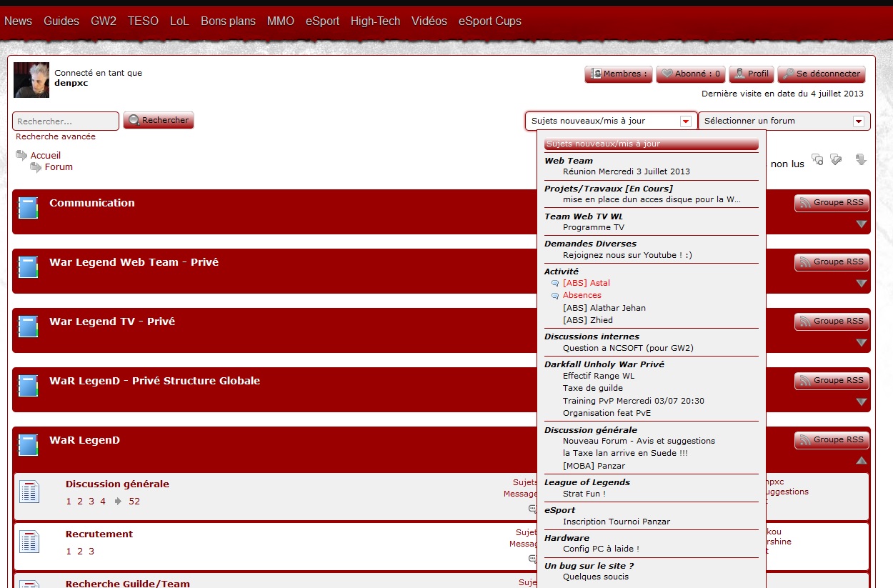Click the document icon next to Discussion générale

29,492
